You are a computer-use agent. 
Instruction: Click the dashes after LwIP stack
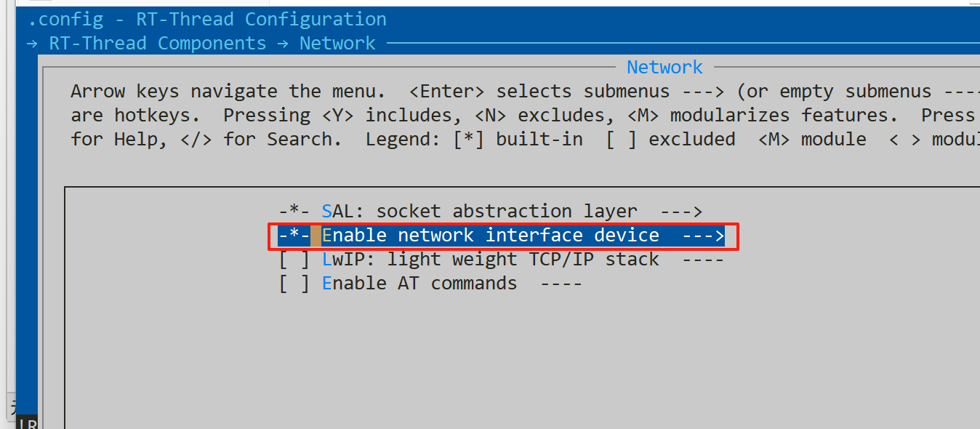point(704,260)
